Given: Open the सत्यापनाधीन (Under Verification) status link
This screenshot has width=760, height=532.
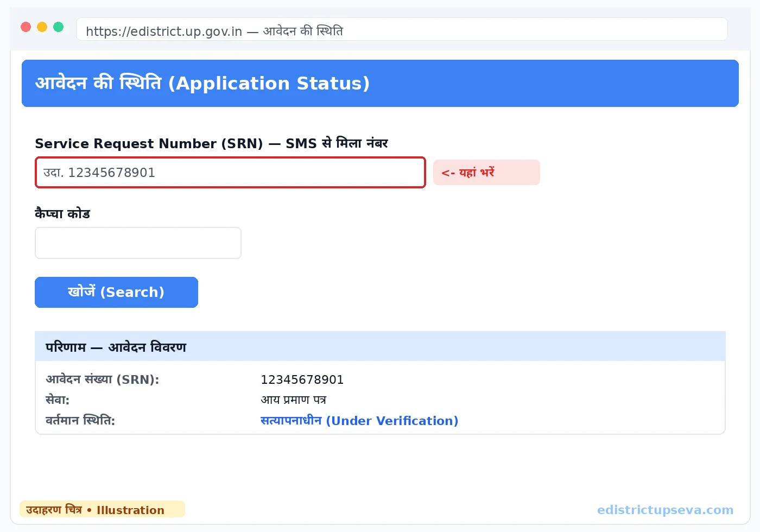Looking at the screenshot, I should click(x=359, y=421).
